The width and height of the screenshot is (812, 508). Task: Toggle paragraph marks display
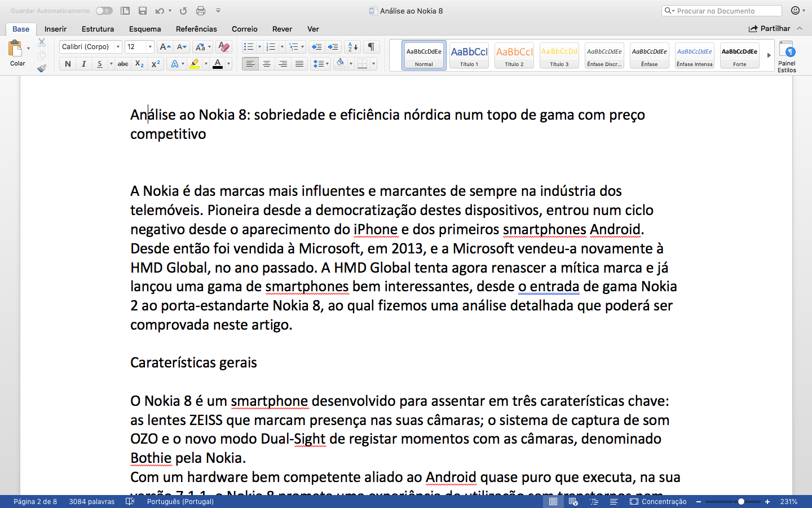371,47
